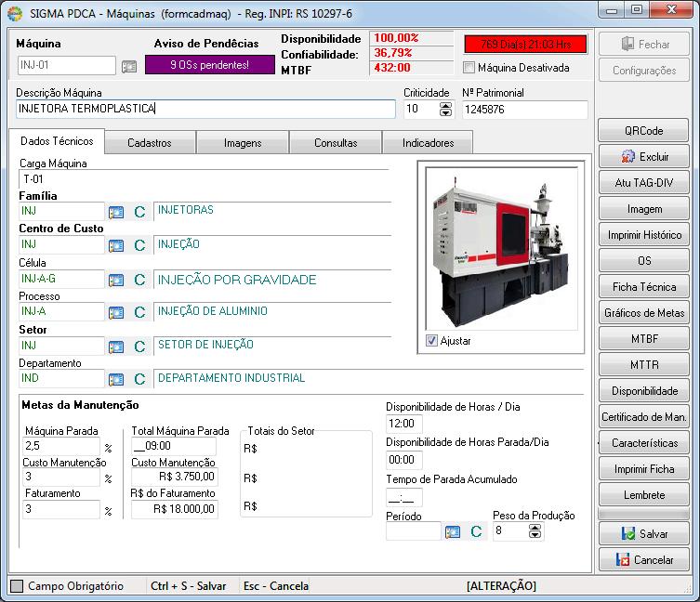Click the Descrição Máquina text field
Screen dimensions: 700x602
(x=205, y=109)
